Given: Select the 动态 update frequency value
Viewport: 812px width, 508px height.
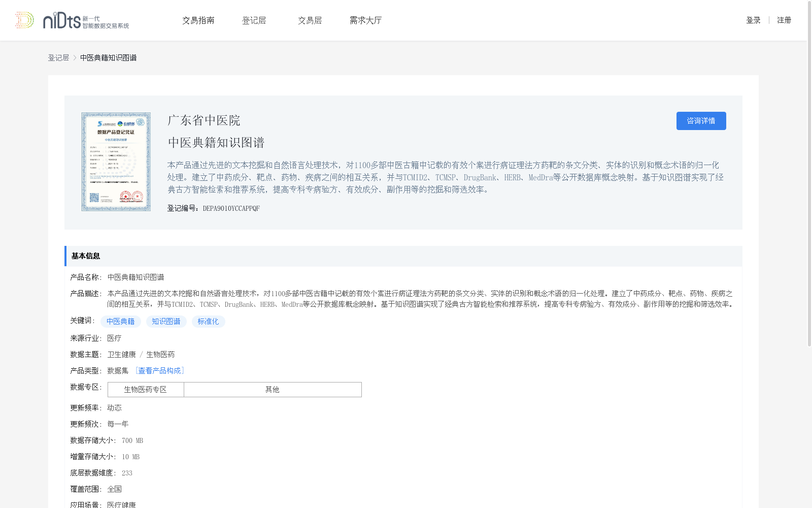Looking at the screenshot, I should [115, 408].
